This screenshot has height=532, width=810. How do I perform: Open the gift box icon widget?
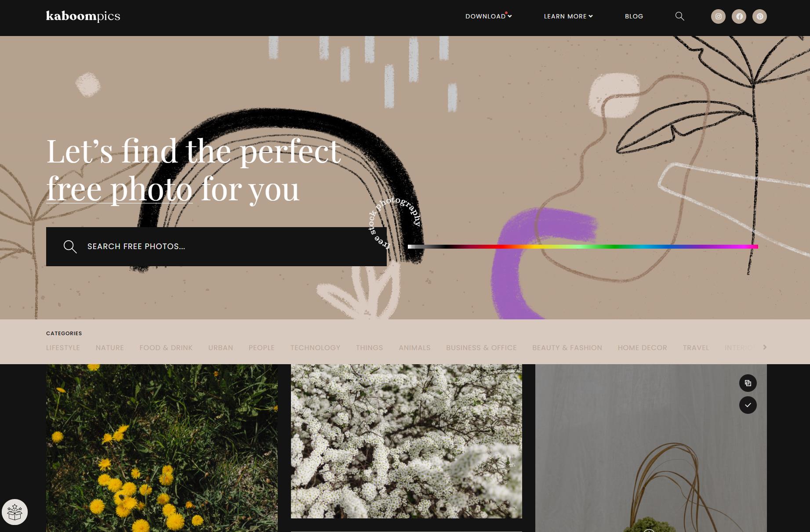pos(15,512)
